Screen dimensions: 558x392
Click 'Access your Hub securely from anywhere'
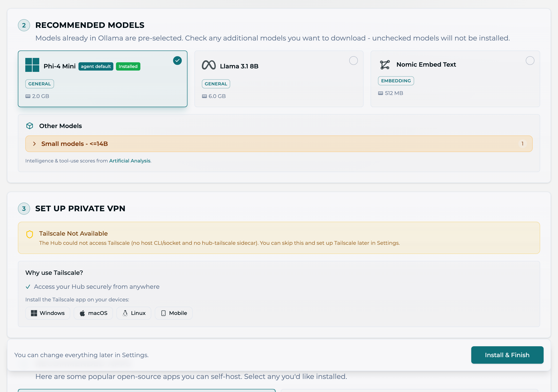click(x=97, y=287)
